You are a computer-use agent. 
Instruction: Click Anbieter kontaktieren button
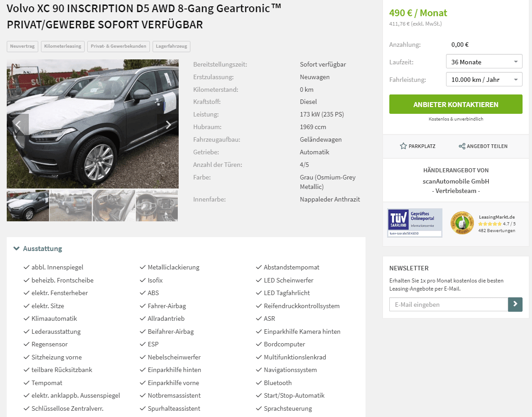click(x=455, y=104)
